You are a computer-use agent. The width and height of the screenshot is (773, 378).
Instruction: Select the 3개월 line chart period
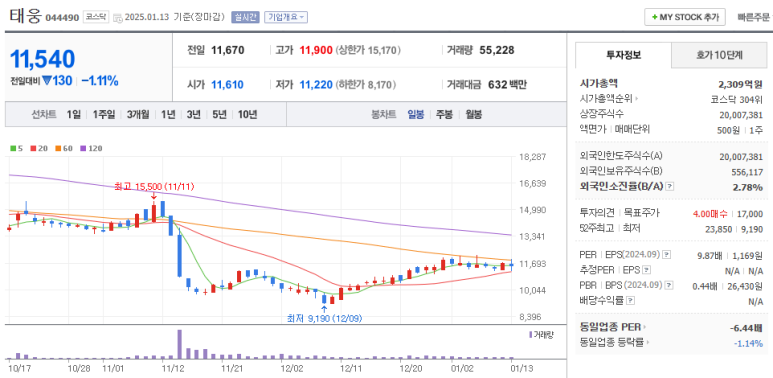138,114
